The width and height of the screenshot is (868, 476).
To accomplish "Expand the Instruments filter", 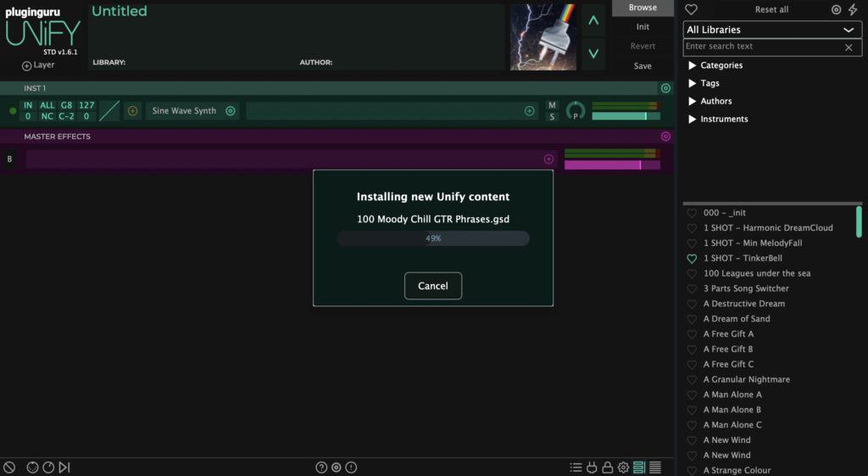I will click(x=693, y=119).
